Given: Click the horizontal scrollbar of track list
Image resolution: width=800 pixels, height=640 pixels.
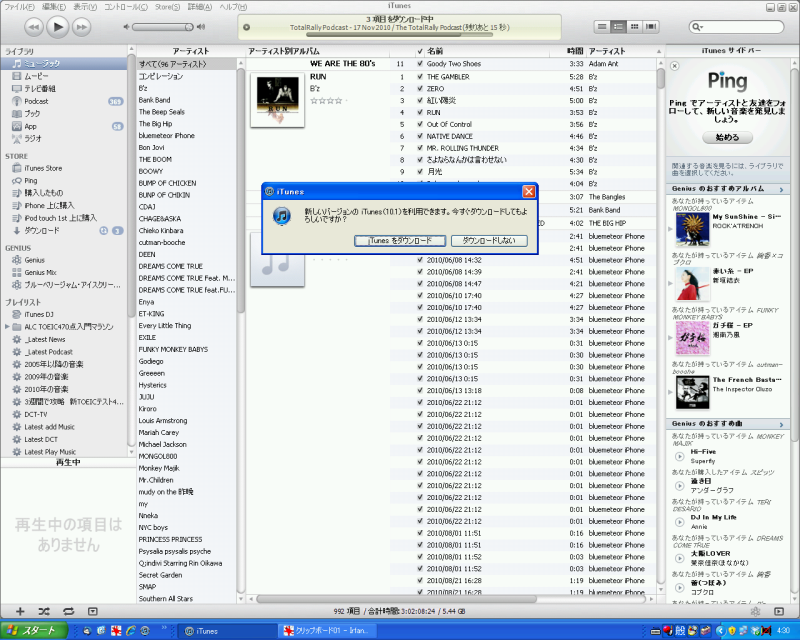Looking at the screenshot, I should point(396,599).
